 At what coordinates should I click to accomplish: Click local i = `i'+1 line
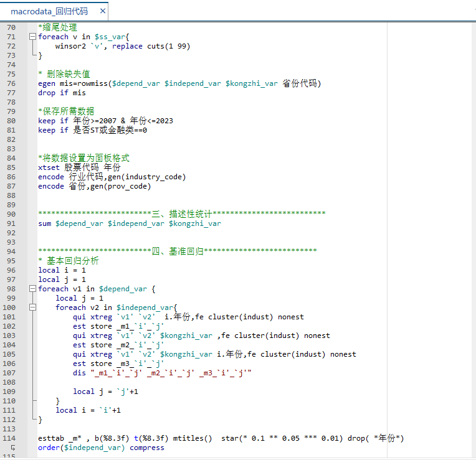88,410
